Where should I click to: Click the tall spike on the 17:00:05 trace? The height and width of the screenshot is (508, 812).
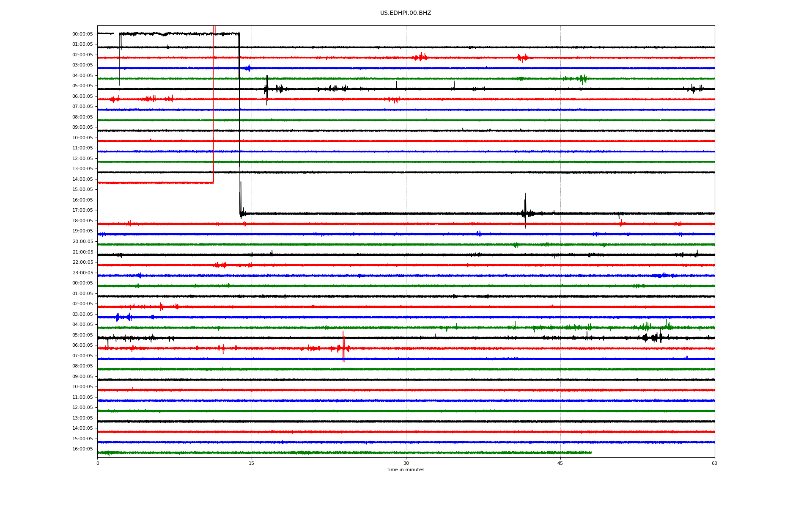pos(525,210)
